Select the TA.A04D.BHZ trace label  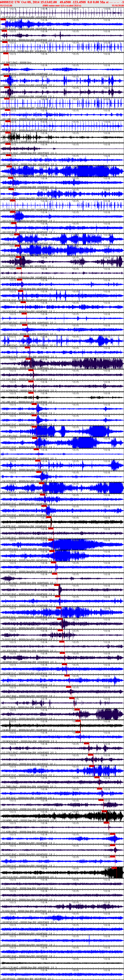(28, 40)
